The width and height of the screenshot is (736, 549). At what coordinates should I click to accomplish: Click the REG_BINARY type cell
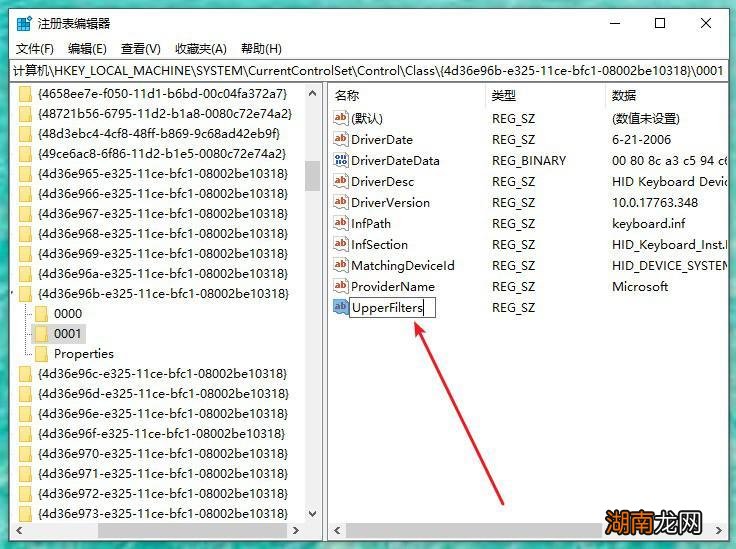pos(529,161)
